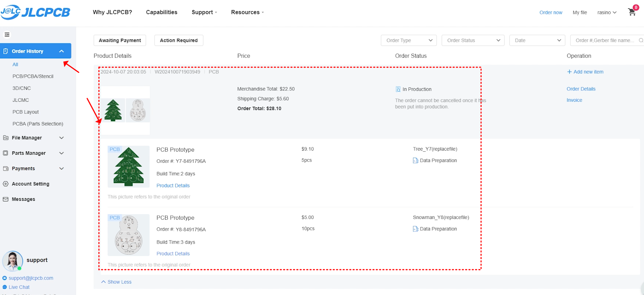Open the Messages menu label

click(24, 199)
